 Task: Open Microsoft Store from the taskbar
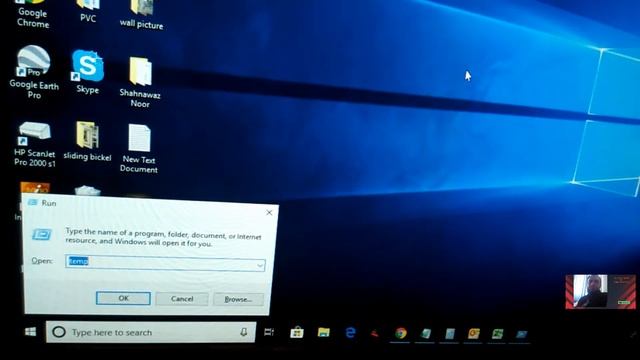[297, 333]
